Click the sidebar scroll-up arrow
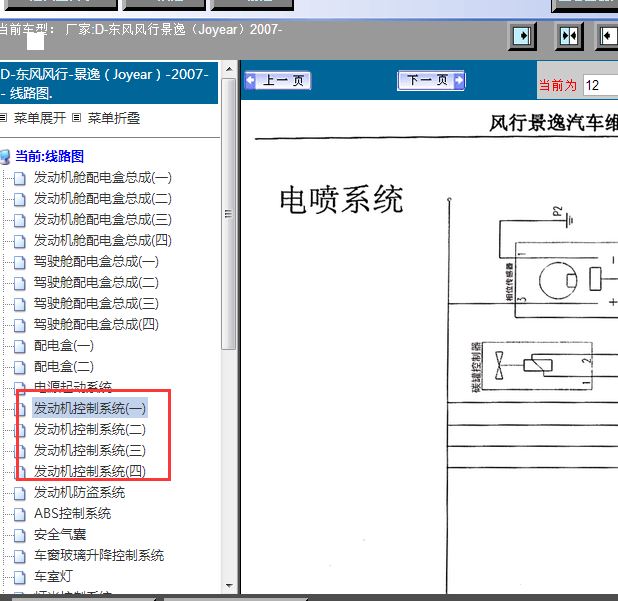 click(228, 69)
